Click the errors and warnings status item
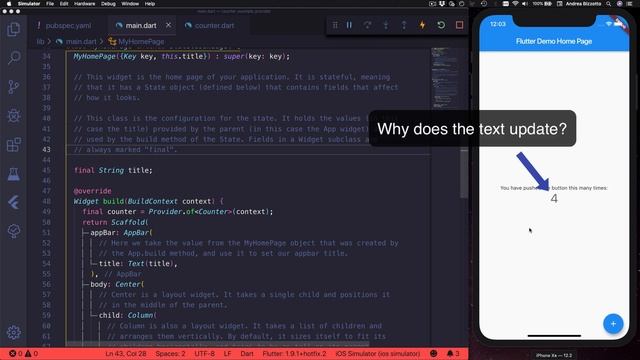Image resolution: width=640 pixels, height=360 pixels. coord(23,353)
